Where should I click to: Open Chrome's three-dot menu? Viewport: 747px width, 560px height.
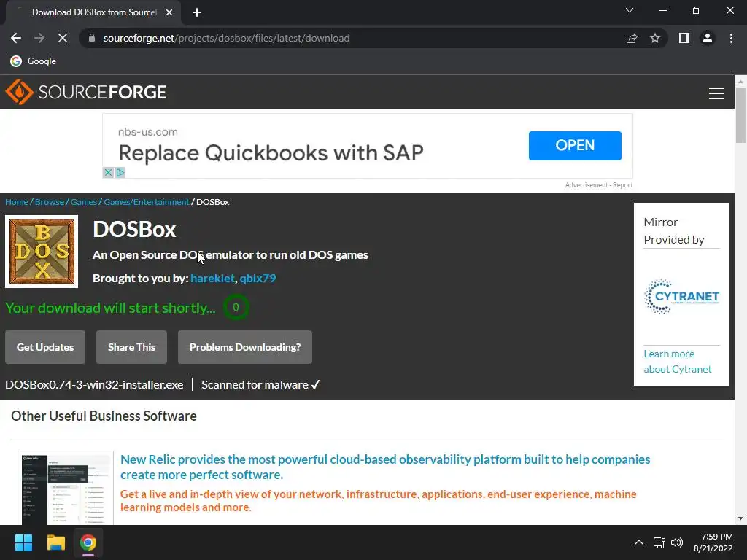point(731,38)
